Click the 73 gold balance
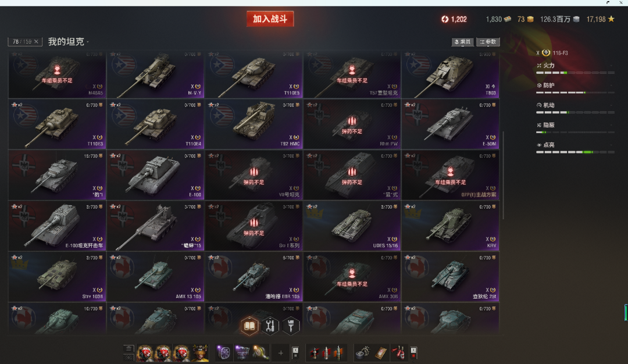 point(525,19)
